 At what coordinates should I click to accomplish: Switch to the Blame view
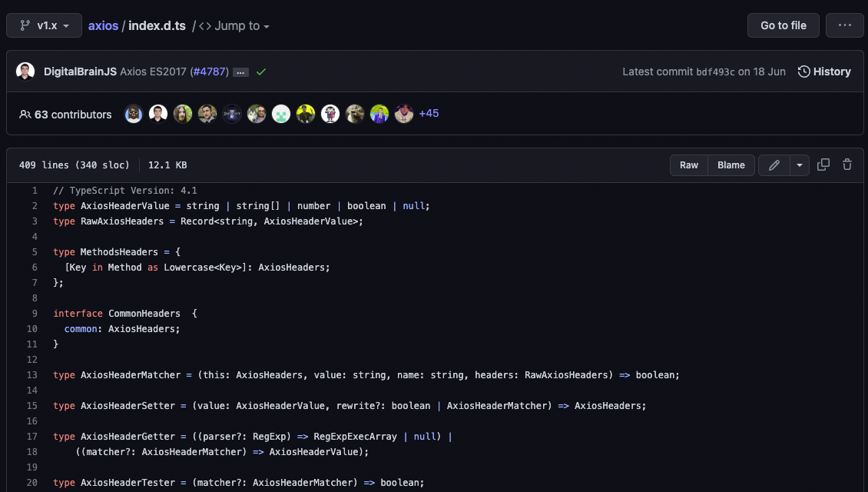731,165
